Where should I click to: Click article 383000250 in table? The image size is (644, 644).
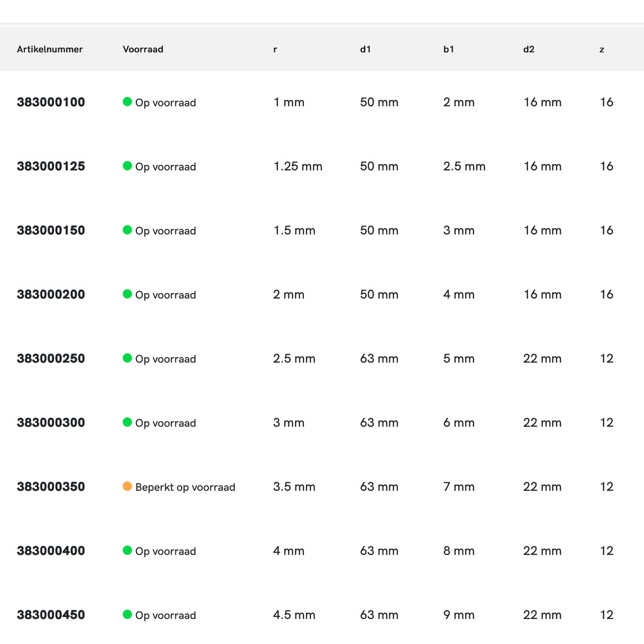pyautogui.click(x=51, y=359)
